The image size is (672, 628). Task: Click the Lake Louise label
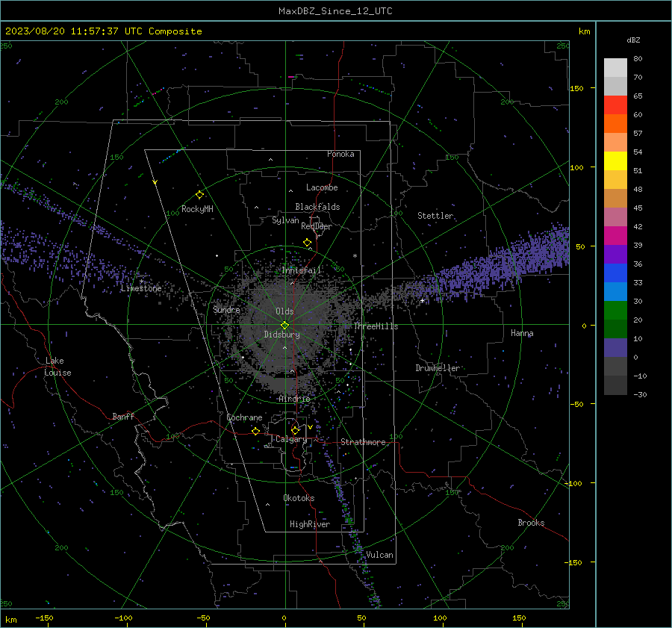(57, 367)
